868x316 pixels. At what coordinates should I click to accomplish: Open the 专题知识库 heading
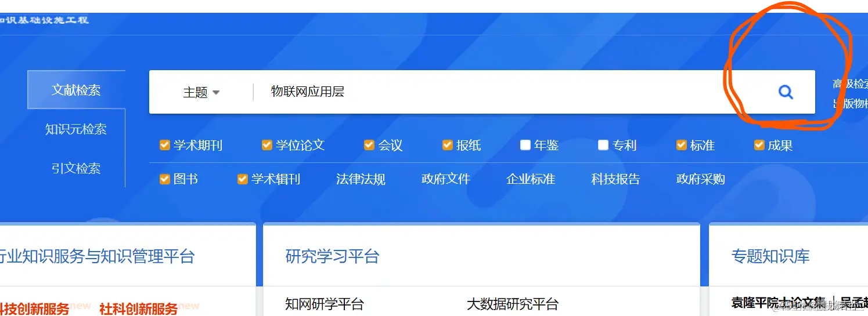tap(770, 256)
